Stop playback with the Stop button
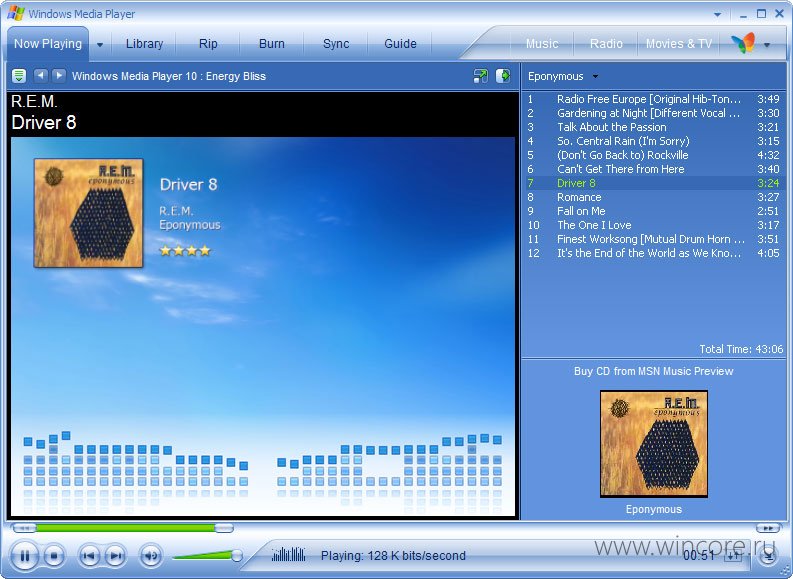The height and width of the screenshot is (579, 793). pos(54,556)
